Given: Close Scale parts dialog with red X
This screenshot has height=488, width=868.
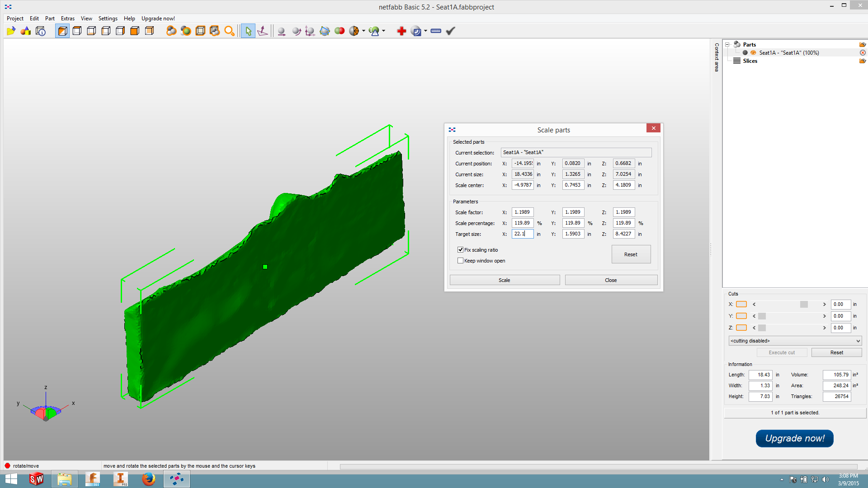Looking at the screenshot, I should point(653,128).
